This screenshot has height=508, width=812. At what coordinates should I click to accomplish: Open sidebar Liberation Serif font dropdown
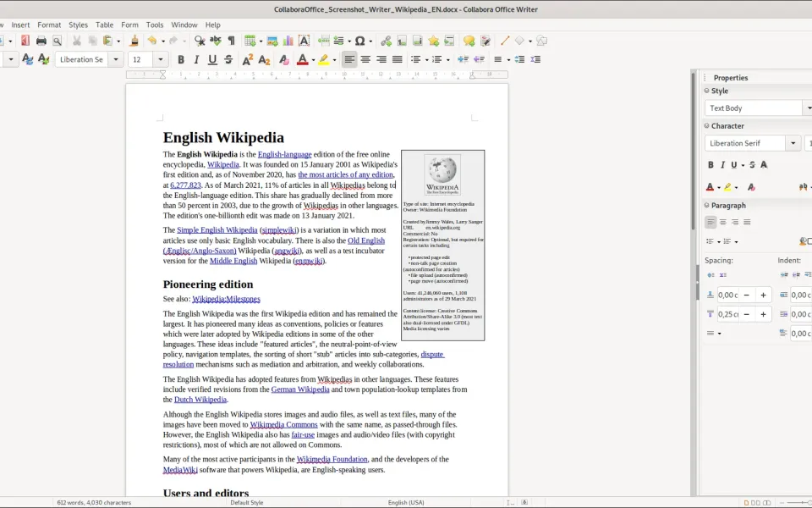click(x=793, y=143)
